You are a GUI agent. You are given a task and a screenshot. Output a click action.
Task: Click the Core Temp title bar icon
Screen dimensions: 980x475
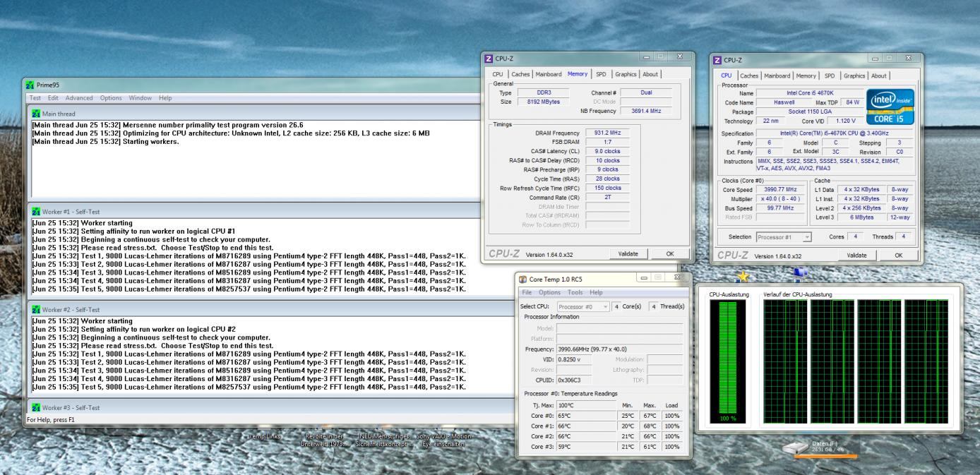(523, 279)
